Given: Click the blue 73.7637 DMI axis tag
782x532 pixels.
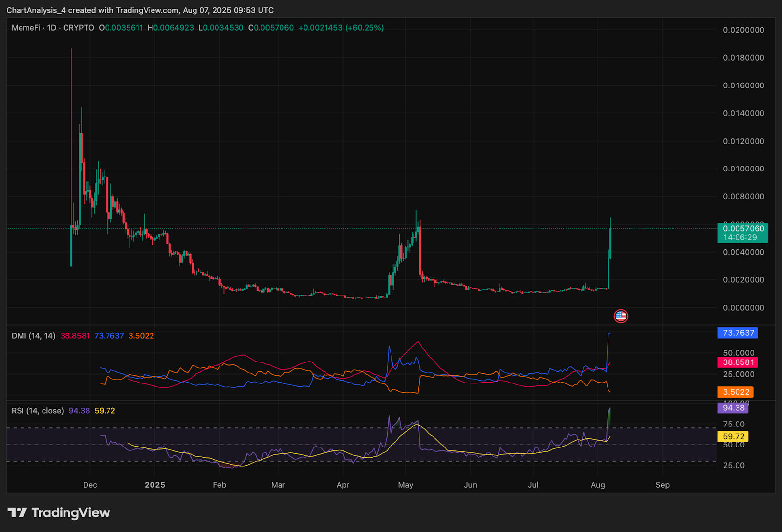Looking at the screenshot, I should pyautogui.click(x=738, y=333).
